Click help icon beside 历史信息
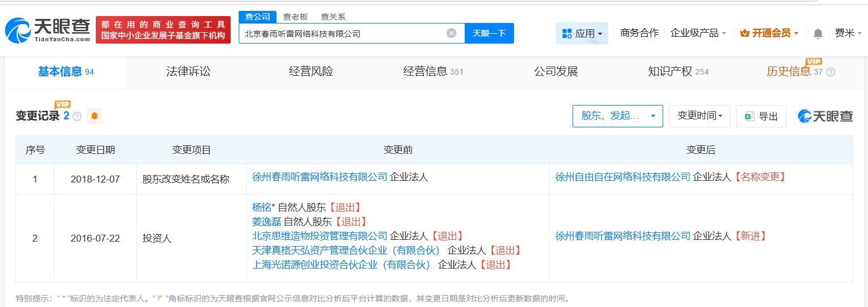Viewport: 868px width, 307px height. tap(831, 72)
